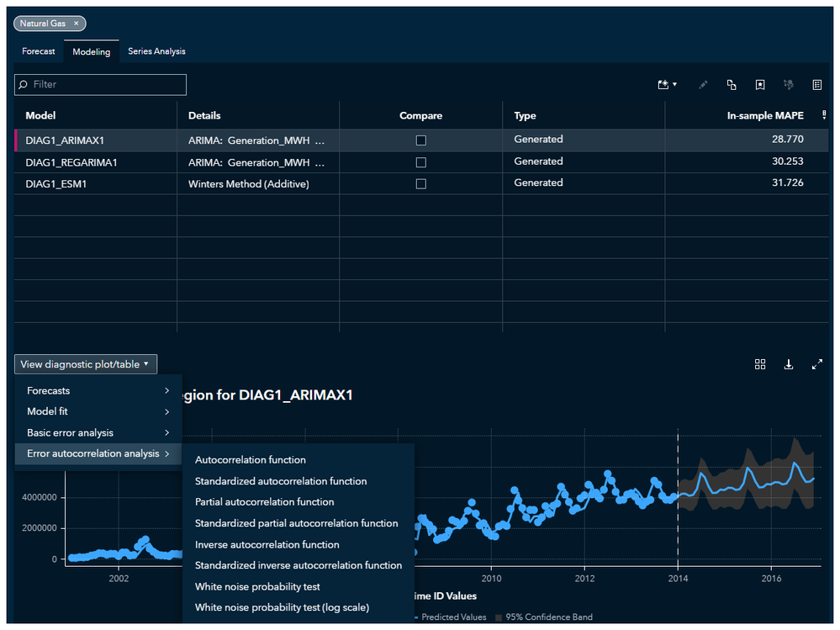Click the set champion bookmark icon
Screen dimensions: 840x630
[760, 85]
